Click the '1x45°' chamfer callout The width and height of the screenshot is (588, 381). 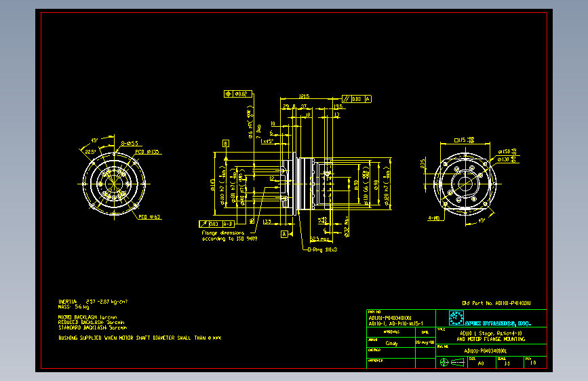click(267, 142)
